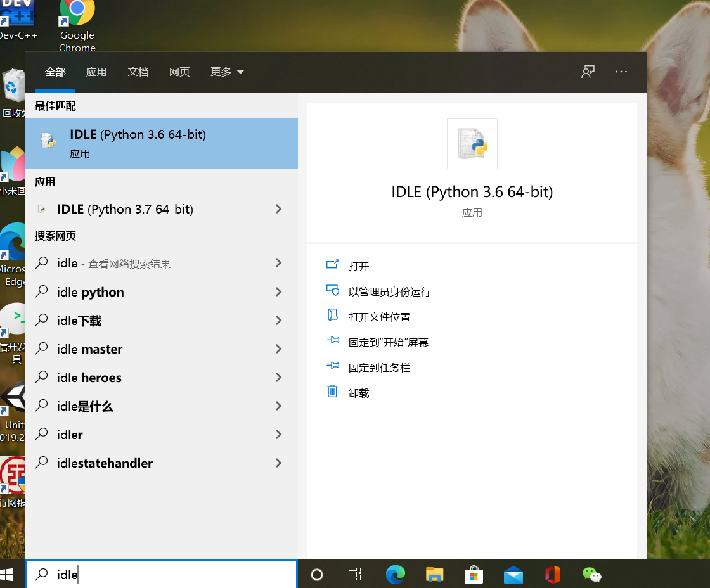The height and width of the screenshot is (588, 710).
Task: Choose 固定到任务栏
Action: pyautogui.click(x=380, y=367)
